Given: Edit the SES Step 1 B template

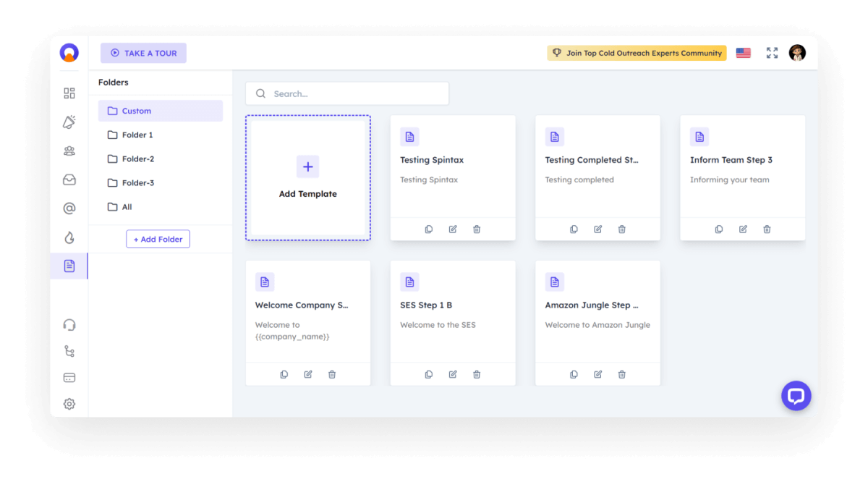Looking at the screenshot, I should [453, 374].
